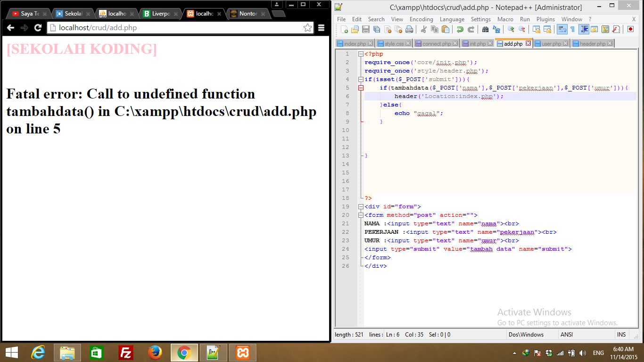Open Chrome hamburger menu
The image size is (644, 362).
click(x=322, y=28)
